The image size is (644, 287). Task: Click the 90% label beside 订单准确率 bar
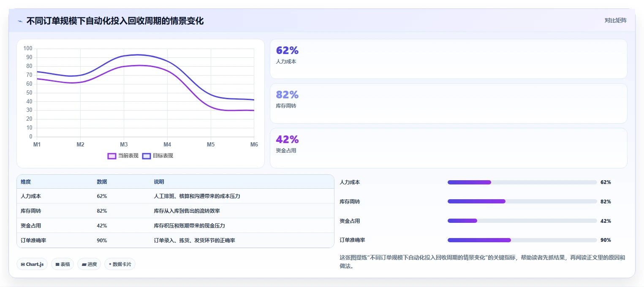click(606, 240)
